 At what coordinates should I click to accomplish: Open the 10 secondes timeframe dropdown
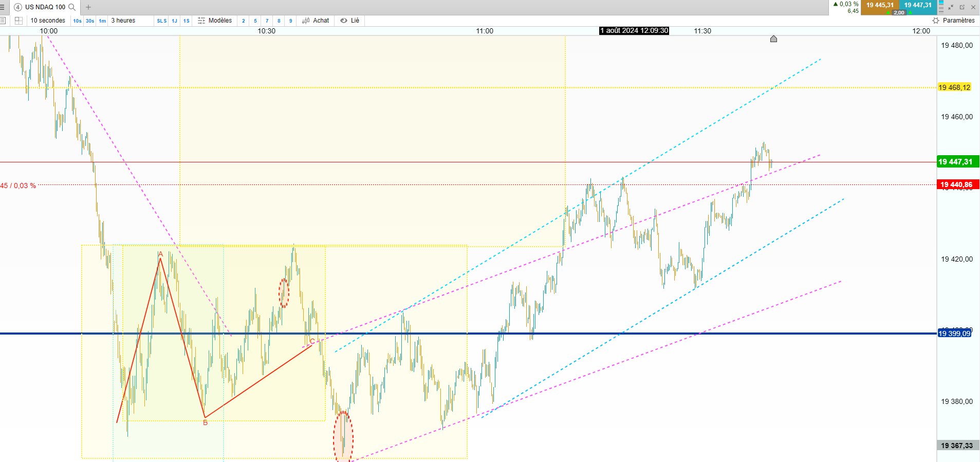tap(48, 21)
